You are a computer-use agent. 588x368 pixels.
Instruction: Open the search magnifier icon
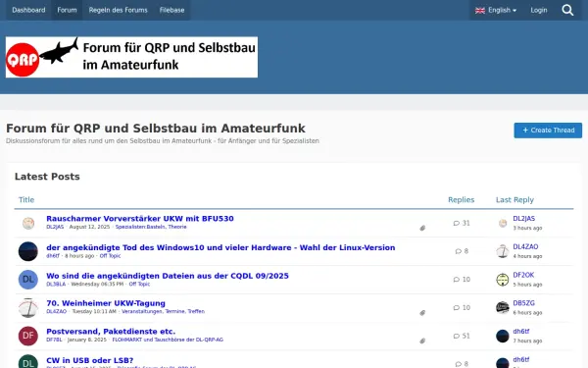pyautogui.click(x=567, y=10)
